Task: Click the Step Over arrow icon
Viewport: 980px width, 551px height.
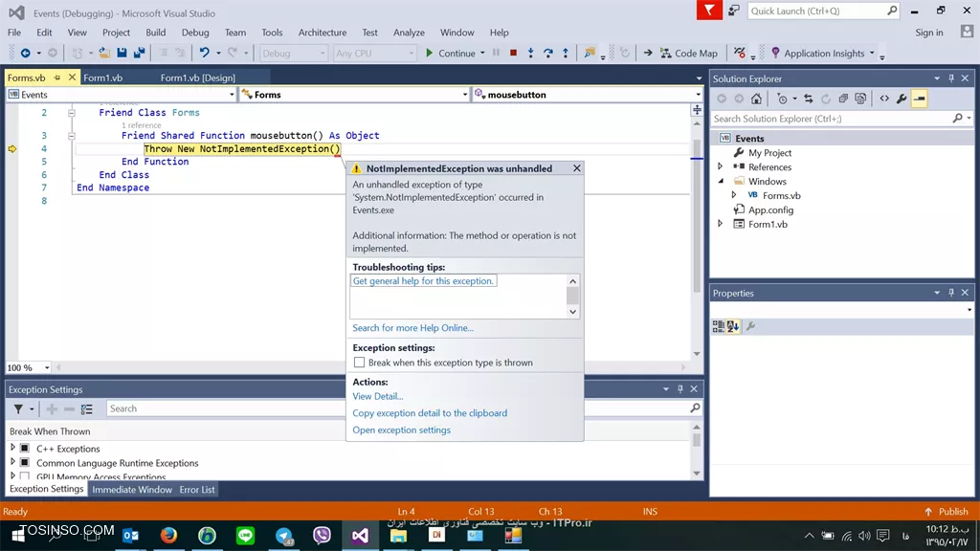Action: [548, 54]
